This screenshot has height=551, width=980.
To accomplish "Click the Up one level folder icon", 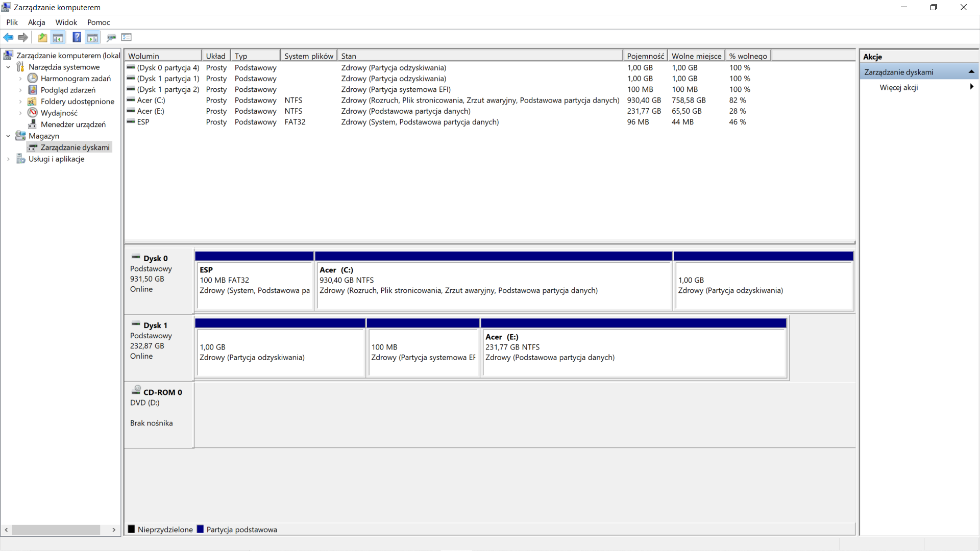I will pos(42,37).
